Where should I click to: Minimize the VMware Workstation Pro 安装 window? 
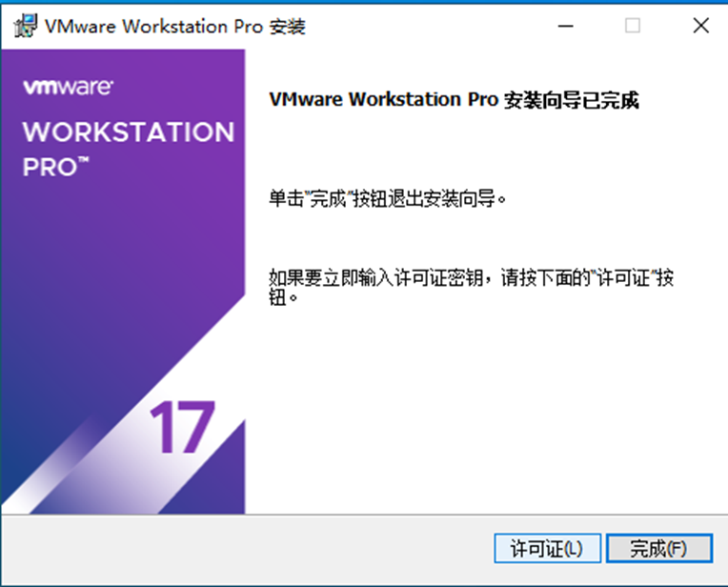click(565, 26)
